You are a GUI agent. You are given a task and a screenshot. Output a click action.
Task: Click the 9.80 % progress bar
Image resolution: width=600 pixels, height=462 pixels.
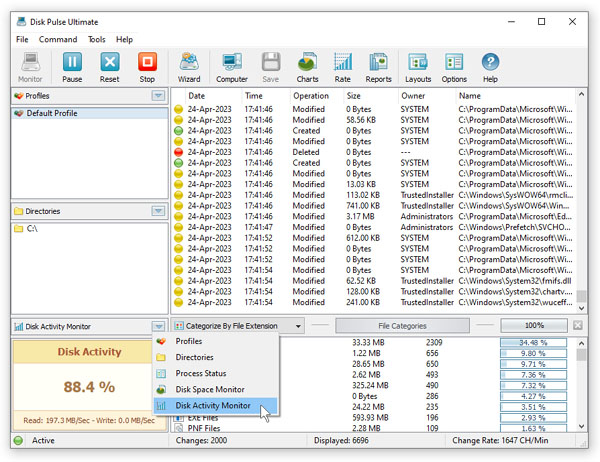pos(533,353)
